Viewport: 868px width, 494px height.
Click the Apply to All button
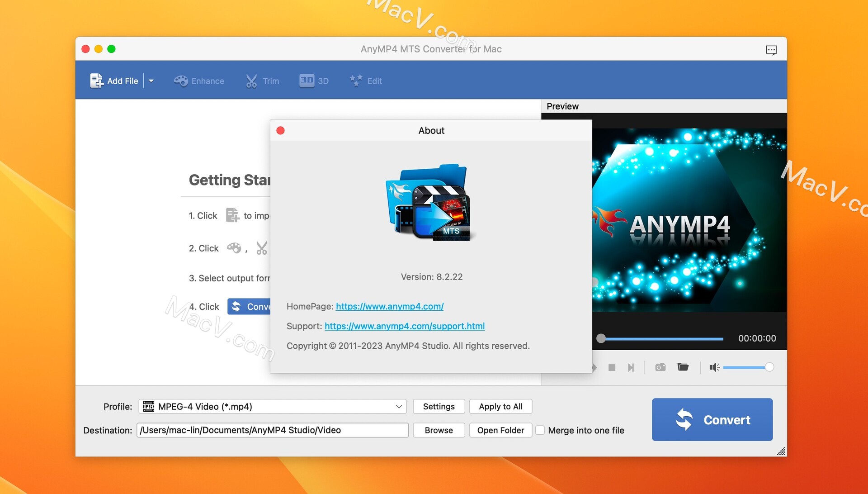(x=500, y=406)
